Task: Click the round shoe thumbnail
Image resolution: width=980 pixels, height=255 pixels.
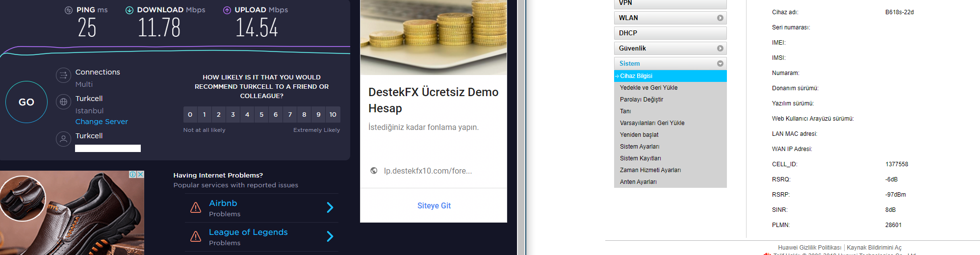Action: pos(23,199)
